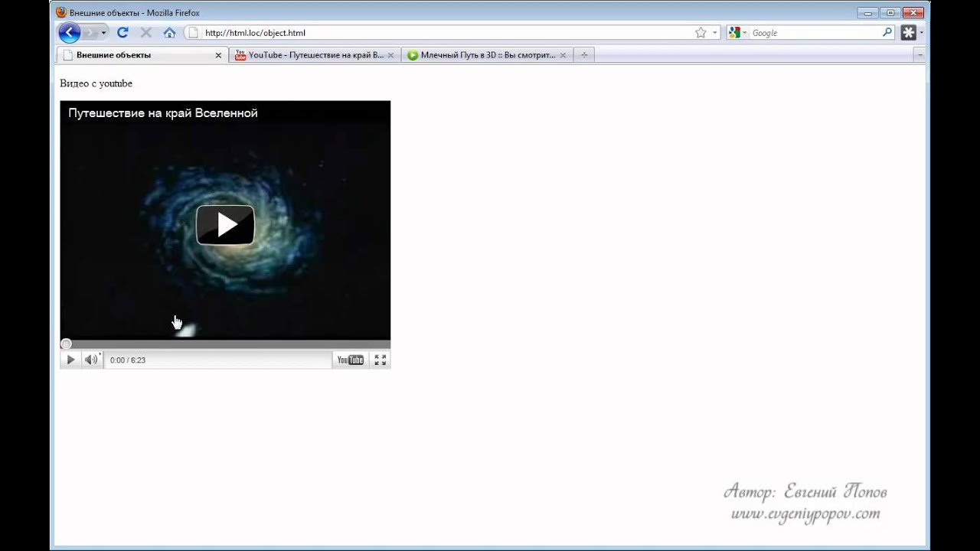
Task: Open the Google search engine selector
Action: tap(738, 33)
